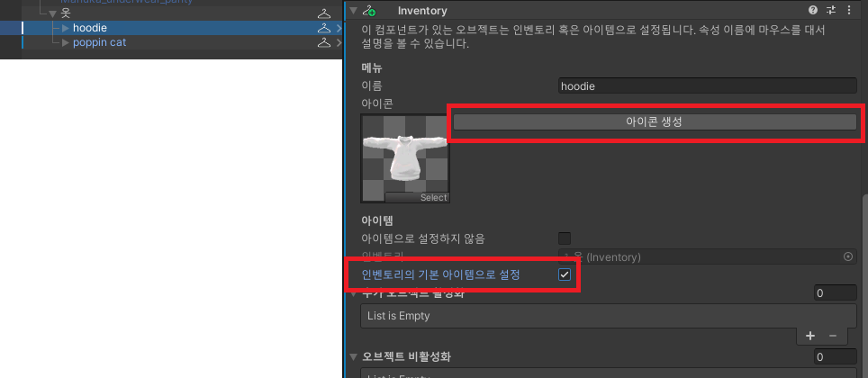Click the object picker circle in Inventory field

pyautogui.click(x=847, y=257)
